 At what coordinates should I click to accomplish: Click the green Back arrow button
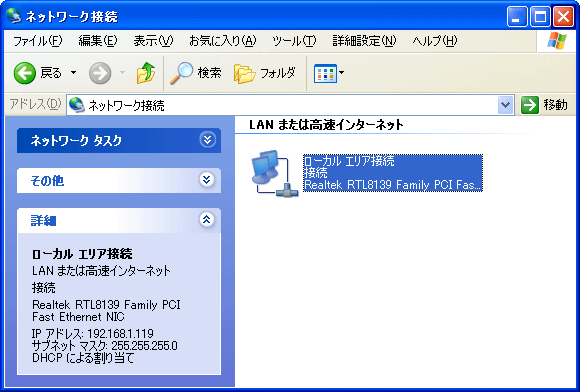coord(25,73)
